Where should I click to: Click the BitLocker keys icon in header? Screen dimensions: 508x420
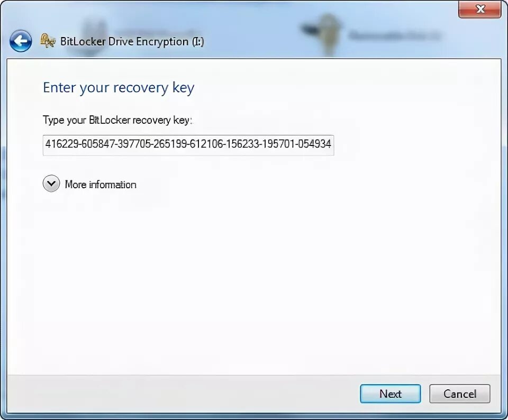pyautogui.click(x=48, y=41)
